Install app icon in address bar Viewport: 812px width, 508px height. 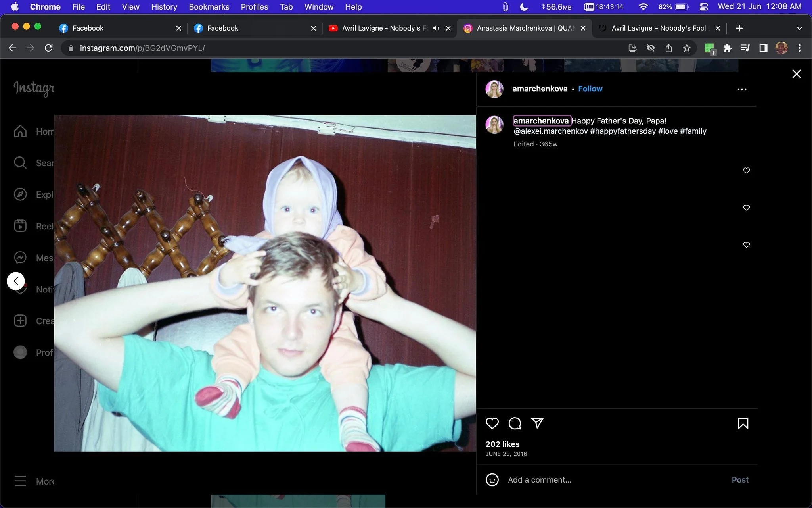click(x=632, y=48)
